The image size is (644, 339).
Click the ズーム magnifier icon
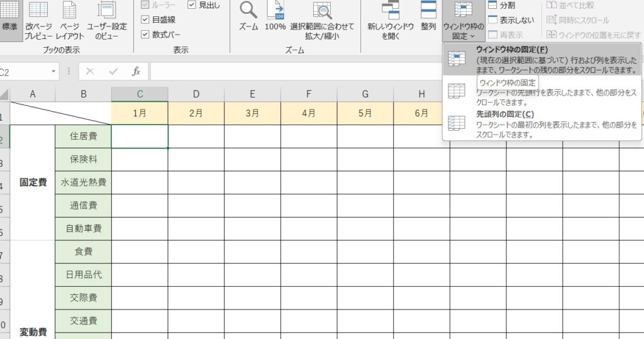[248, 11]
